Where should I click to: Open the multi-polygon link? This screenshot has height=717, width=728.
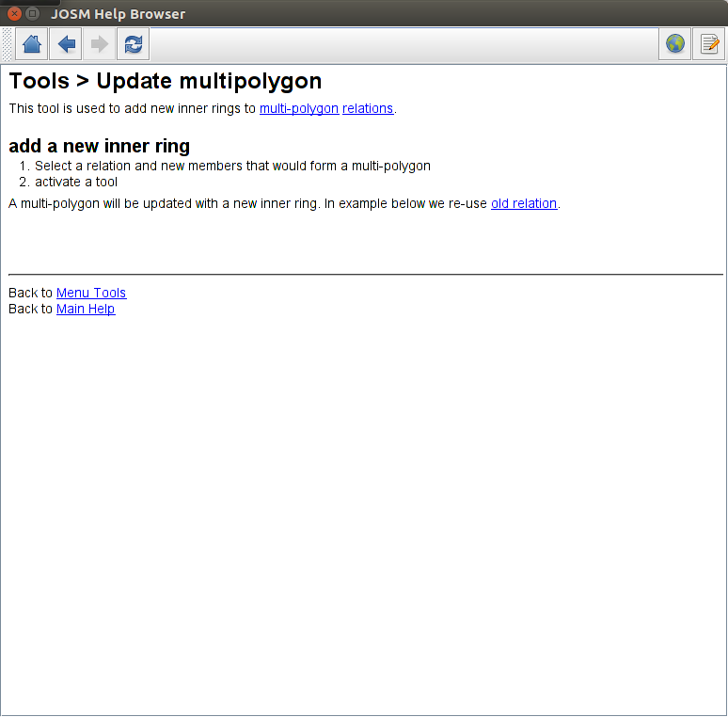click(x=299, y=108)
